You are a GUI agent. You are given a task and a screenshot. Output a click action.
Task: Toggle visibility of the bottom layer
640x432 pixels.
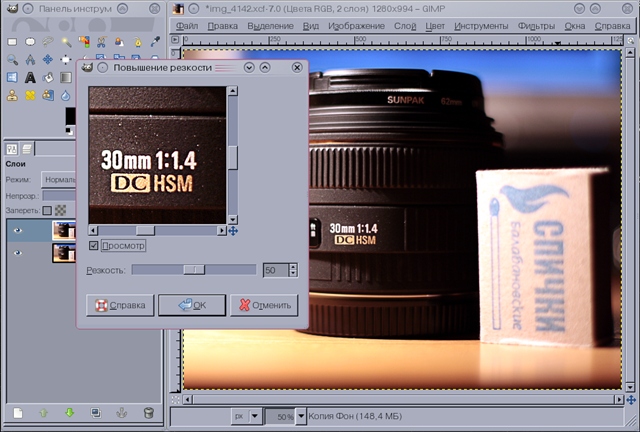tap(18, 253)
